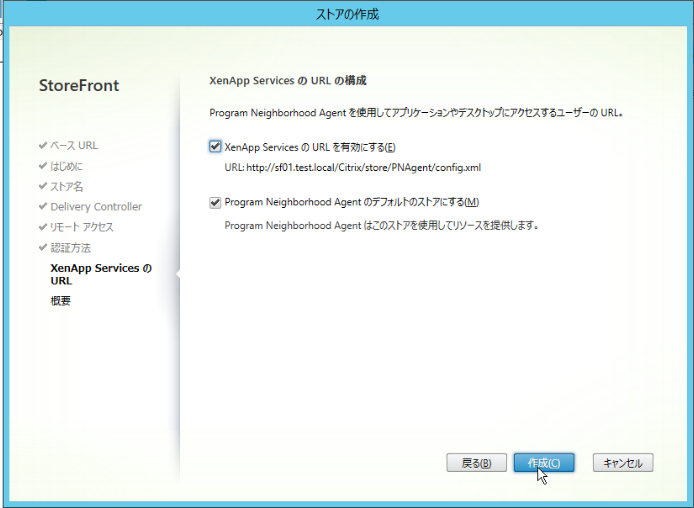Click the 'Program Neighborhood Agent を使用してアプリケーション' description line
This screenshot has width=694, height=508.
416,113
